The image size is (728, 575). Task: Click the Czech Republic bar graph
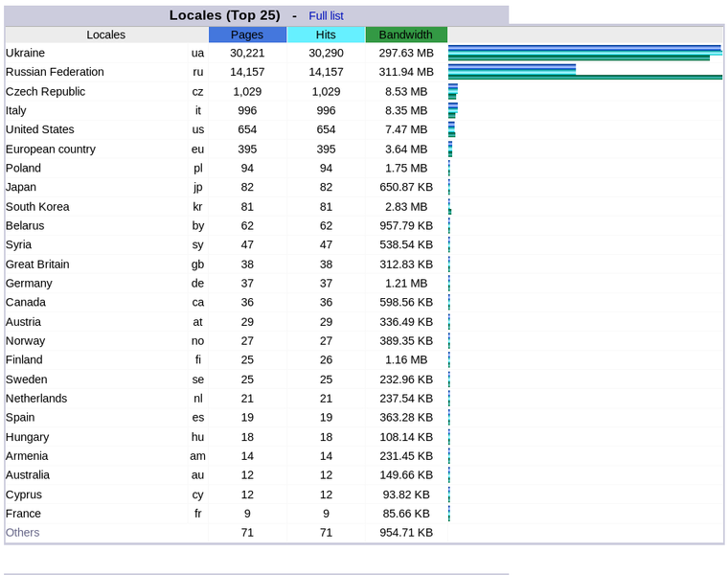453,91
